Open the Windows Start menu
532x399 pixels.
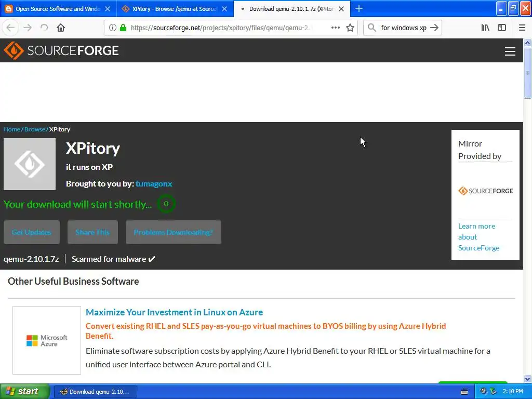coord(24,392)
